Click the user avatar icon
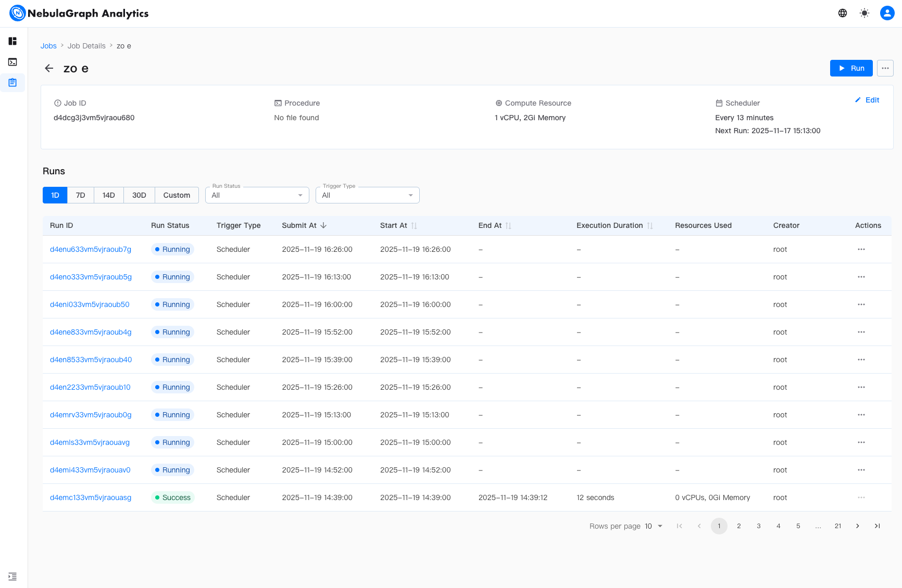902x588 pixels. pyautogui.click(x=887, y=13)
